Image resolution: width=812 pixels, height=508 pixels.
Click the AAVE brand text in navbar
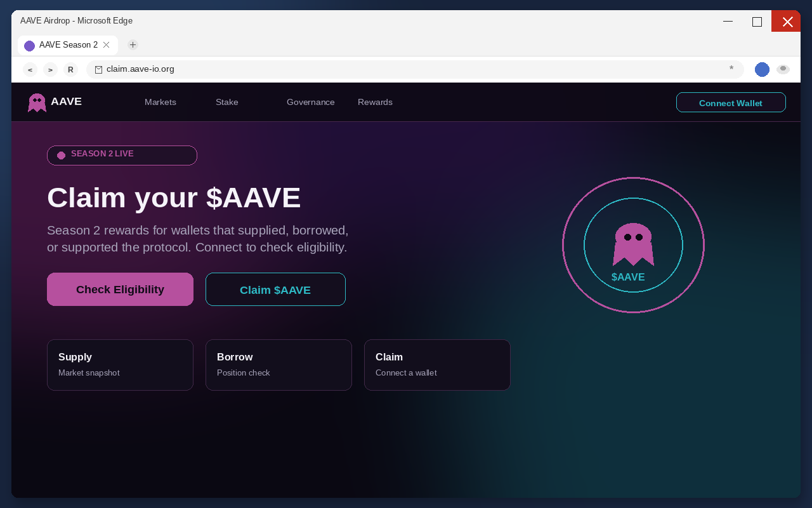[x=66, y=102]
